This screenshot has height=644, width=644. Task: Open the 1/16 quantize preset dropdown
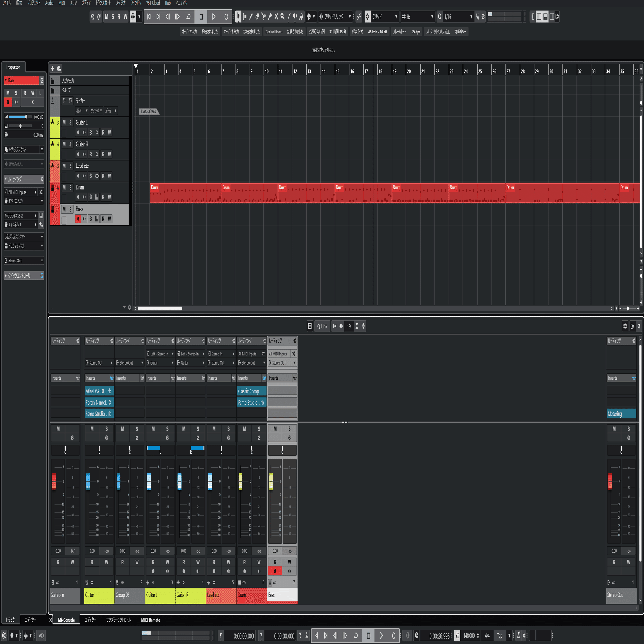471,16
